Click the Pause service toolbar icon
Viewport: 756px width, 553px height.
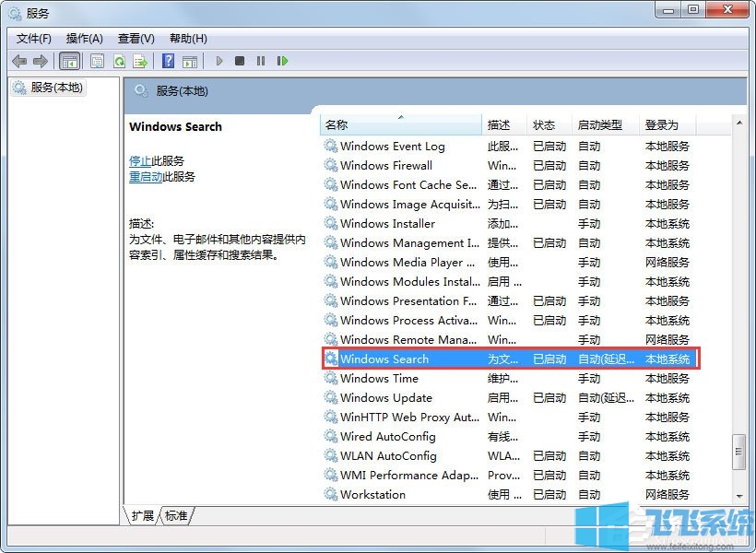(x=261, y=60)
